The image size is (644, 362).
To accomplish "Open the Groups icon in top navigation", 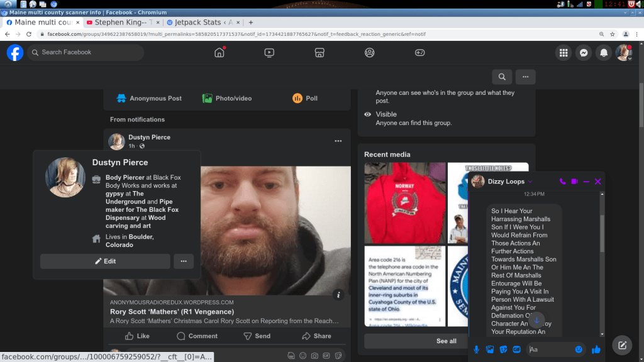I will click(x=369, y=53).
